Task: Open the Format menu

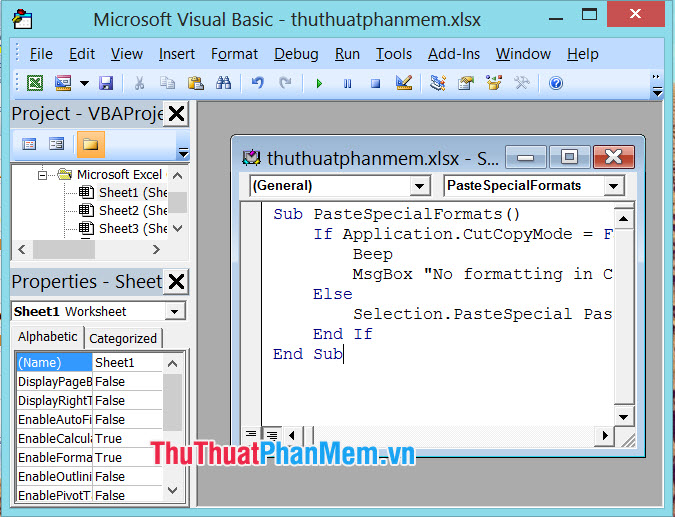Action: coord(234,54)
